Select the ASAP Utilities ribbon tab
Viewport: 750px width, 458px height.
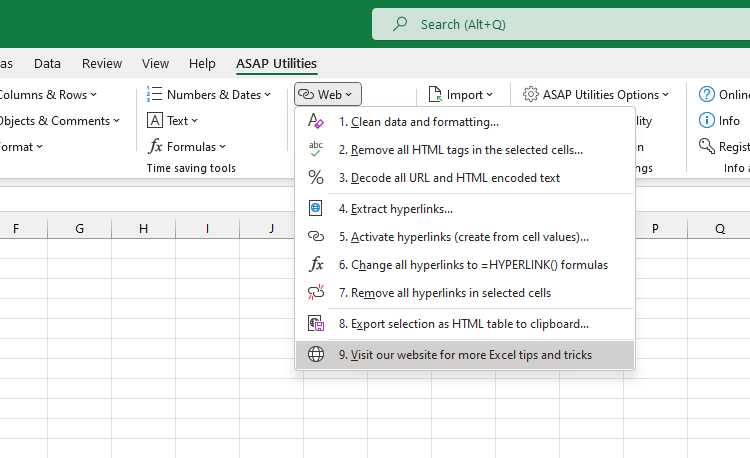pyautogui.click(x=276, y=64)
